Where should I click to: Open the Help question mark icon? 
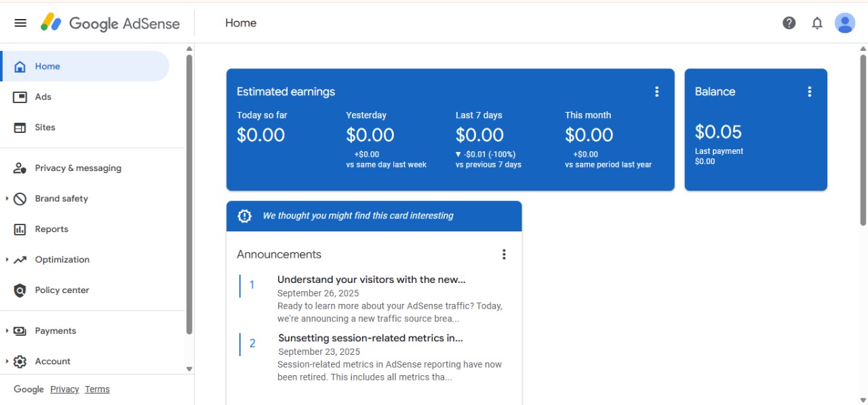pos(789,23)
